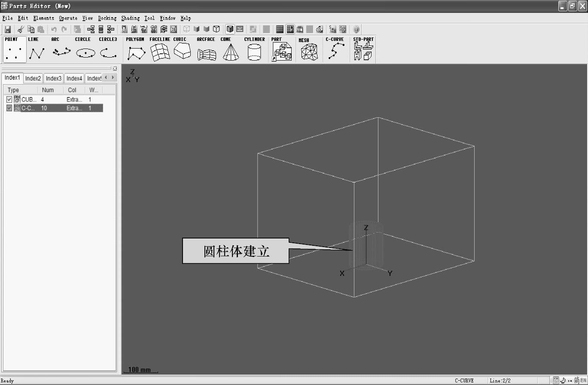Viewport: 588px width, 385px height.
Task: Click the tab strip right scroll arrow
Action: 113,77
